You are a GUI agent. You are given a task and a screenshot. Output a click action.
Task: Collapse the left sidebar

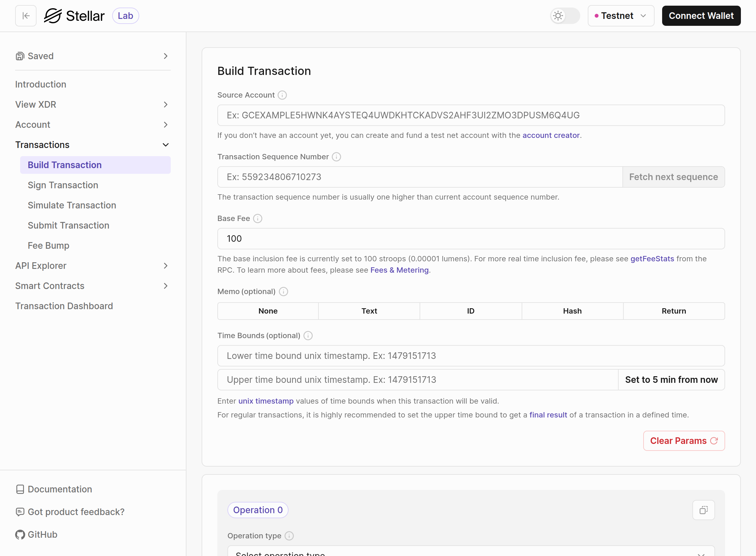click(26, 15)
